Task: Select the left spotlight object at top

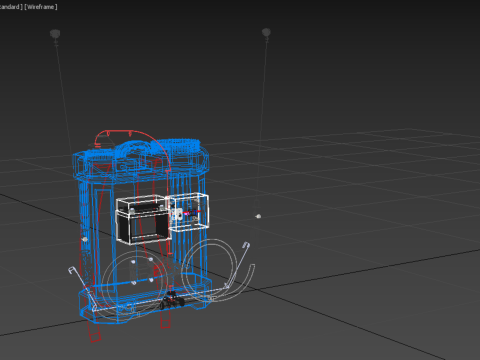Action: (55, 35)
